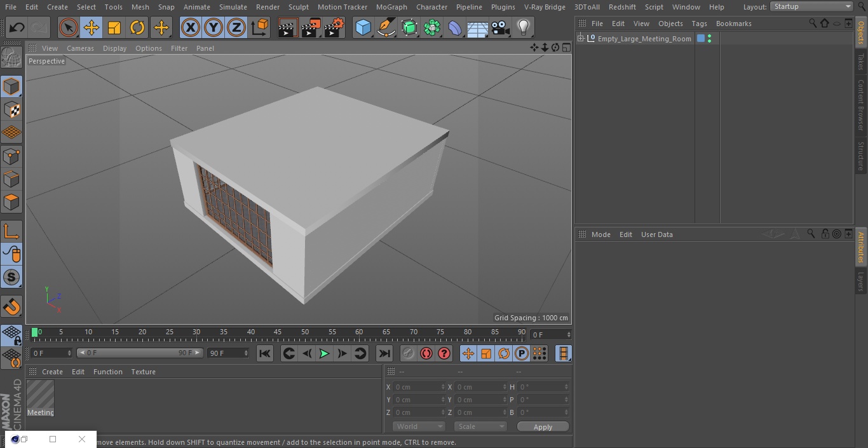The height and width of the screenshot is (448, 868).
Task: Switch to Polygons mode
Action: pos(11,202)
